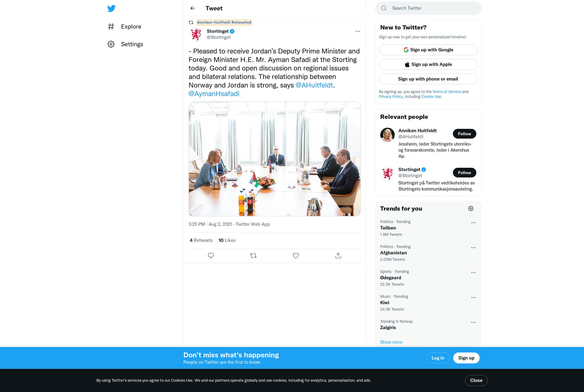This screenshot has height=392, width=584.
Task: Close the cookies notice banner
Action: 476,380
